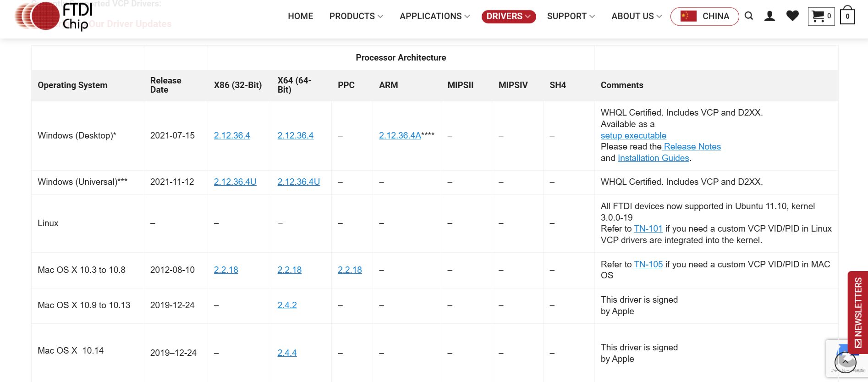This screenshot has height=382, width=868.
Task: Click the Comments column header
Action: click(x=622, y=85)
